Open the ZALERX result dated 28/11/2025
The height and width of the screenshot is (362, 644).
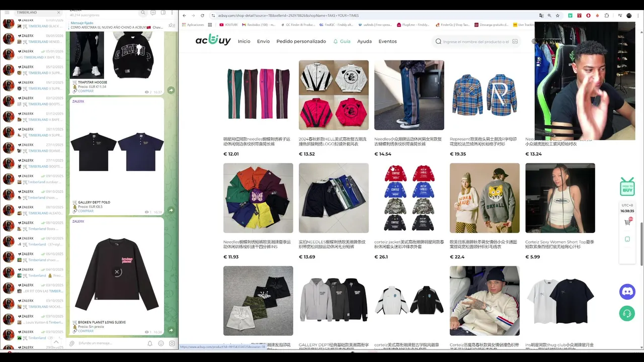[x=33, y=132]
